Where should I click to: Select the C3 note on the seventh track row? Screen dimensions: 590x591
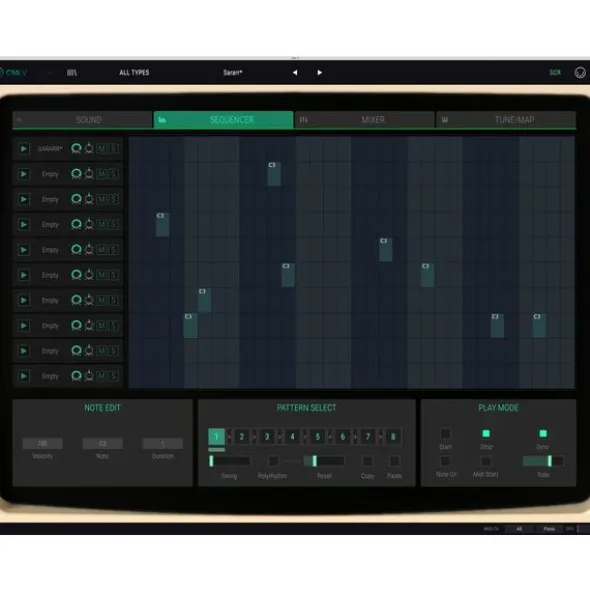(204, 300)
